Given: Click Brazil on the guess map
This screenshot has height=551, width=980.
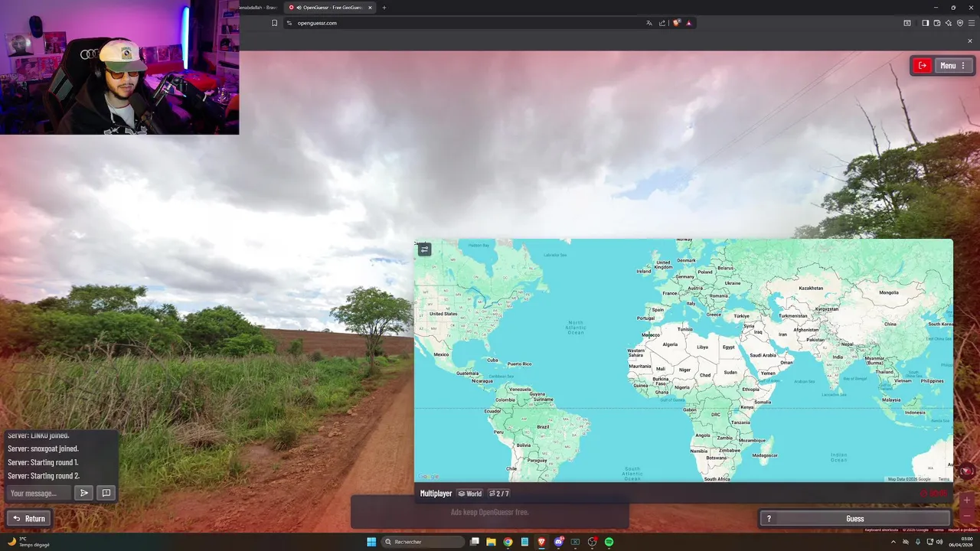Looking at the screenshot, I should tap(543, 426).
